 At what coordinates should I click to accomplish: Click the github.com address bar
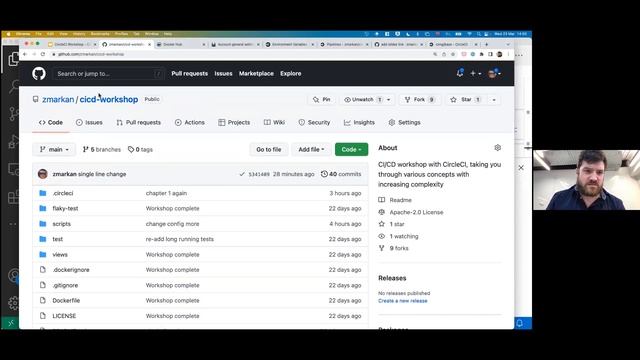click(241, 54)
